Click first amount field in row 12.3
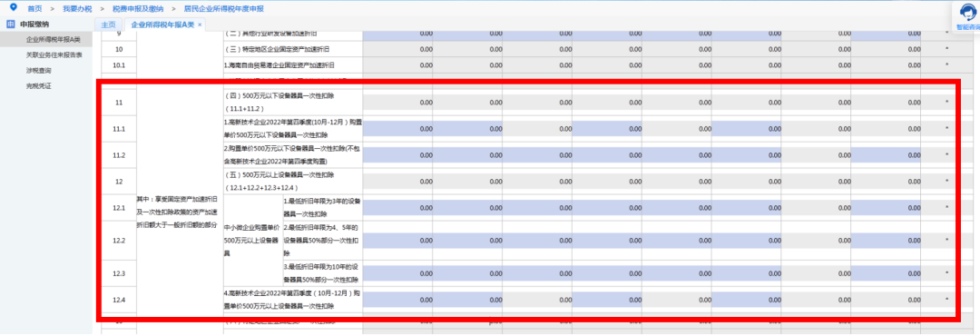Screen dimensions: 980x336 coord(397,272)
